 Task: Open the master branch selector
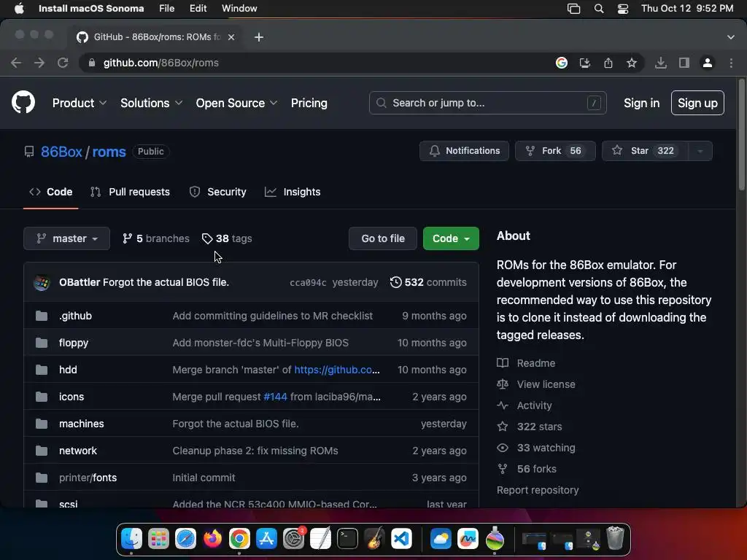pos(66,238)
